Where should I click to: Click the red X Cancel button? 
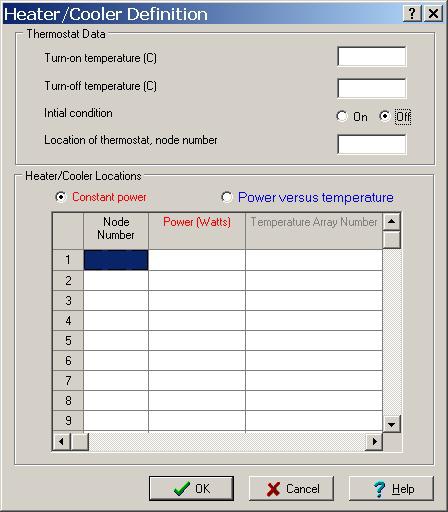[x=291, y=488]
